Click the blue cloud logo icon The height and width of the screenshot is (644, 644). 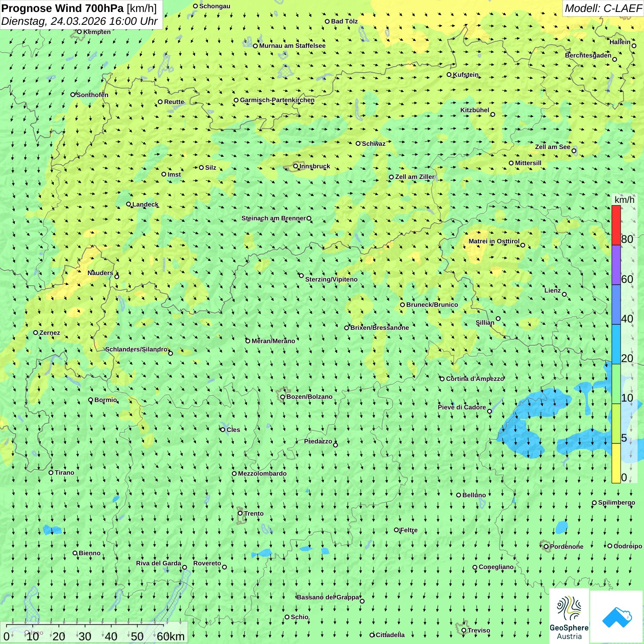[616, 617]
